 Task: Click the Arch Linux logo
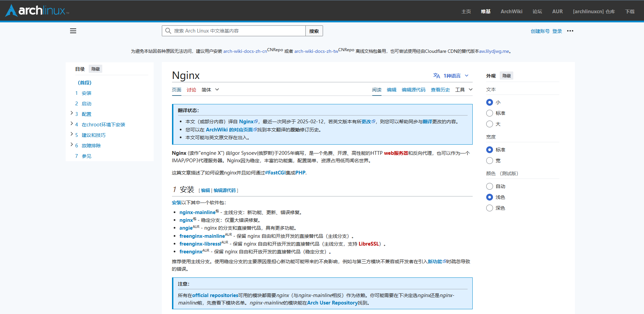pyautogui.click(x=37, y=11)
